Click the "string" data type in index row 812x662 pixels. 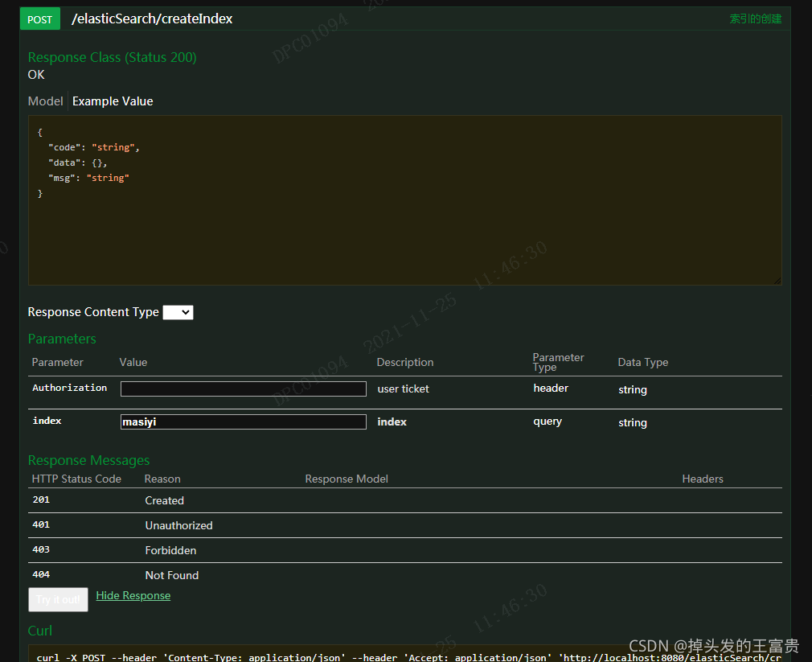click(x=632, y=422)
